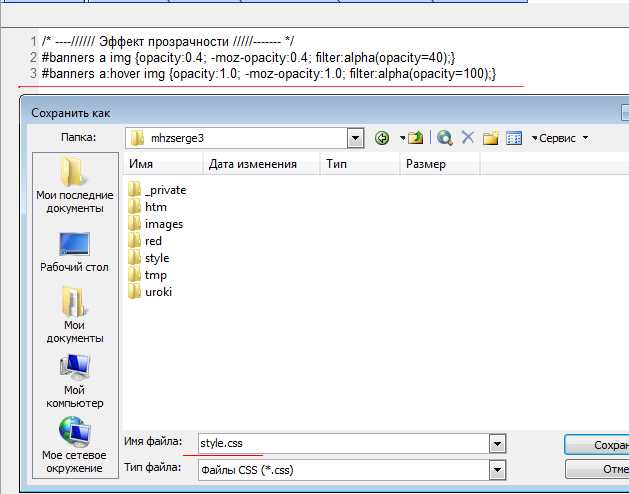The image size is (629, 494).
Task: Select the images folder
Action: pyautogui.click(x=163, y=224)
